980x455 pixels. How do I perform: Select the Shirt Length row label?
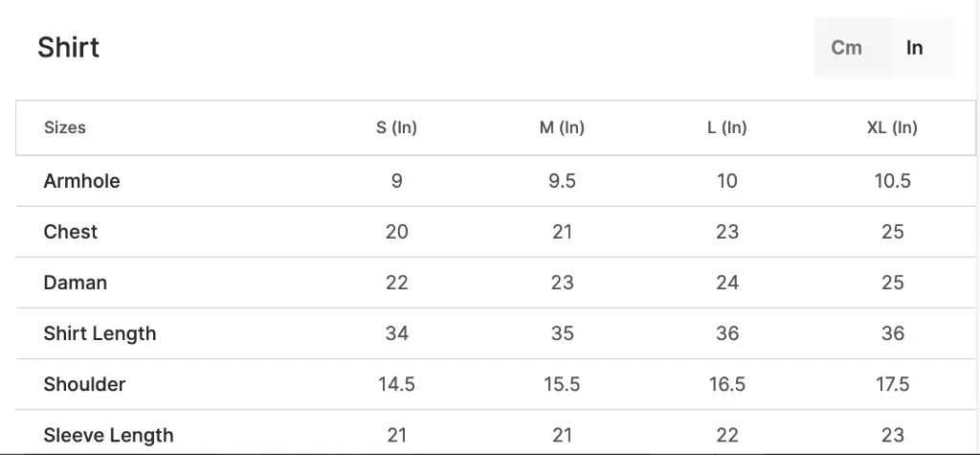coord(100,333)
